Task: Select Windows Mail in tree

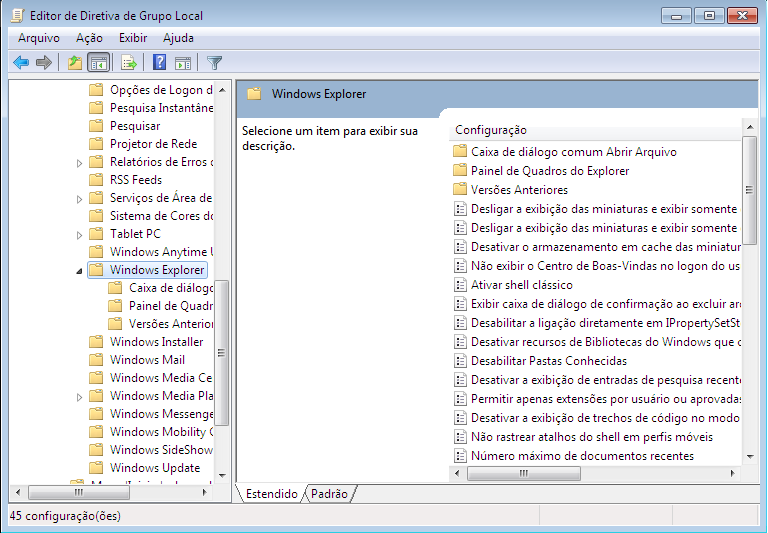Action: [137, 360]
